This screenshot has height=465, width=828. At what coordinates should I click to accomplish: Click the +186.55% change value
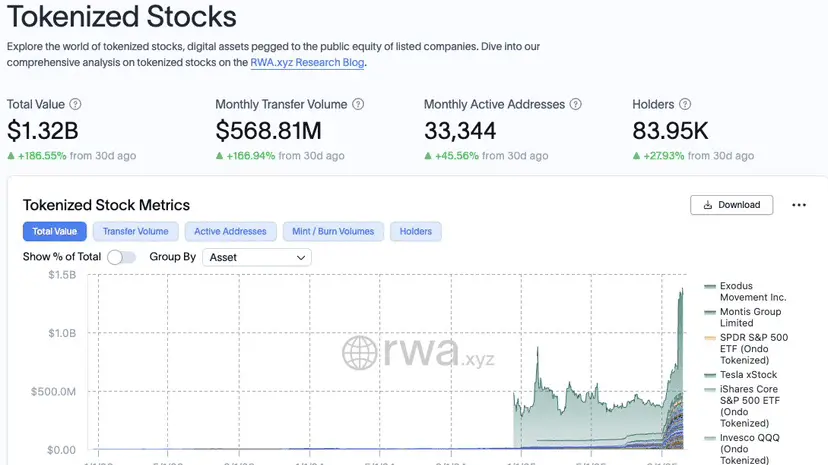point(42,156)
